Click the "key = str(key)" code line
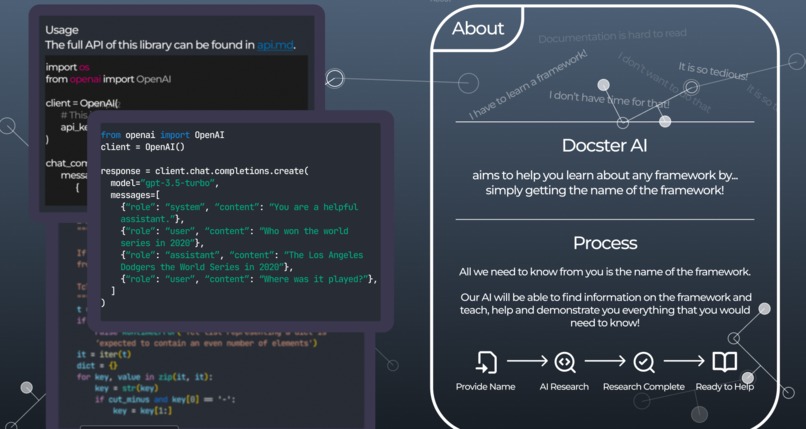 click(x=126, y=388)
